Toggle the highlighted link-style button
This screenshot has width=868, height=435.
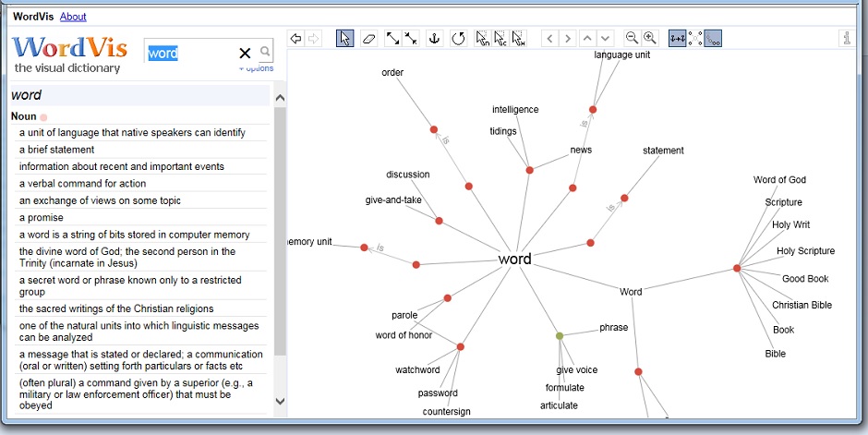714,38
